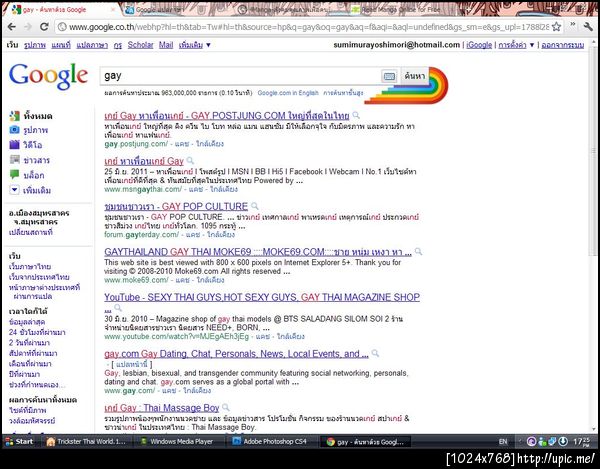The width and height of the screenshot is (600, 469).
Task: Filter by 24 ชั่วโมงที่ผ่านมา time range
Action: (x=37, y=332)
